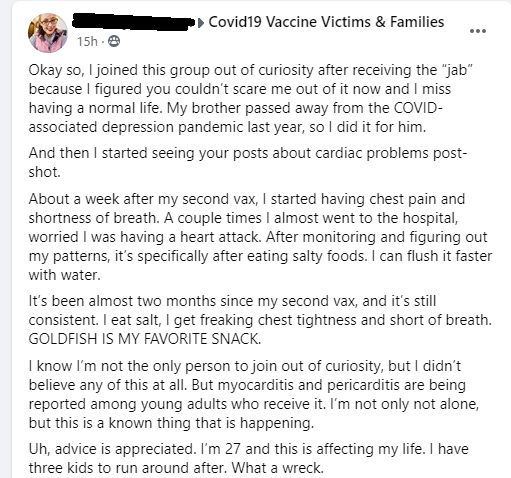Click the arrow icon before the group name
511x478 pixels.
pos(201,23)
